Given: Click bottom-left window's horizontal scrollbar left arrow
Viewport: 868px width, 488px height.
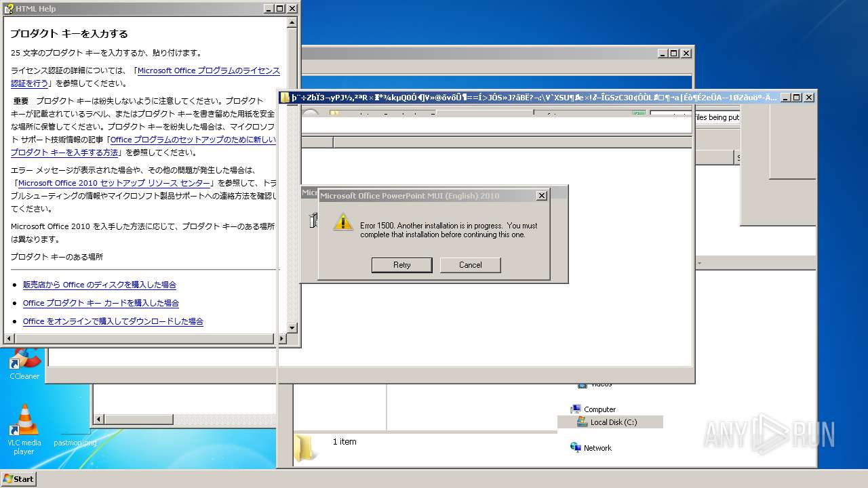Looking at the screenshot, I should (x=98, y=420).
